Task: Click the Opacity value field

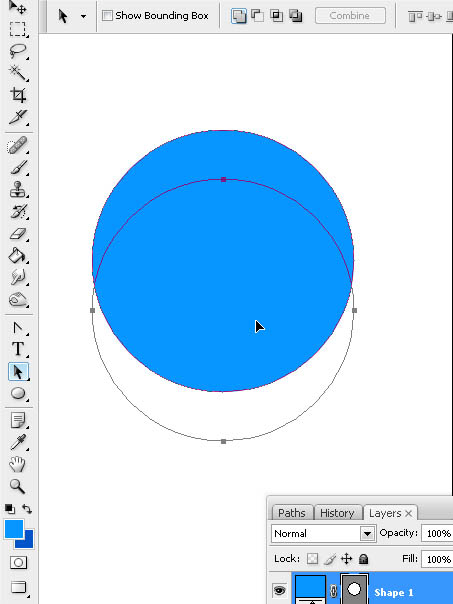Action: (x=438, y=534)
